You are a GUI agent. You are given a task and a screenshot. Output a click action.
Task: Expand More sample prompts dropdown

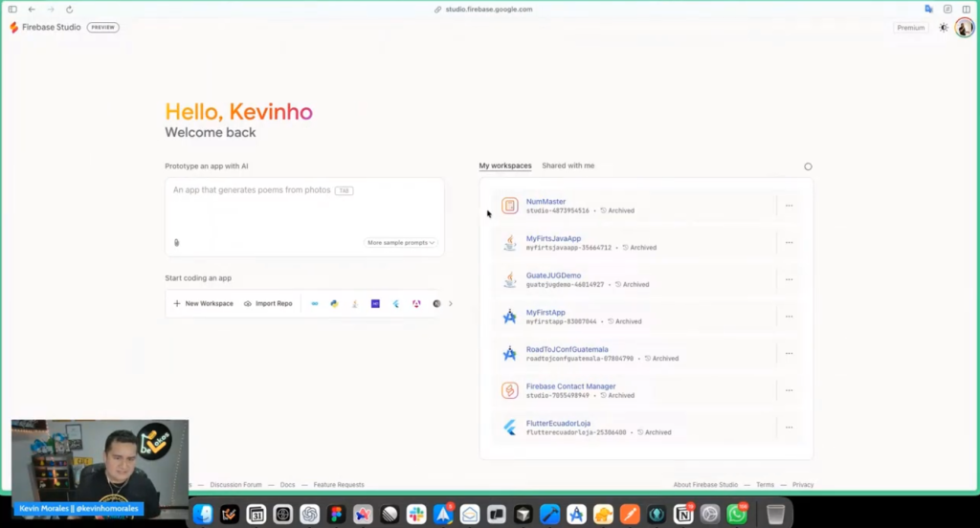[401, 243]
